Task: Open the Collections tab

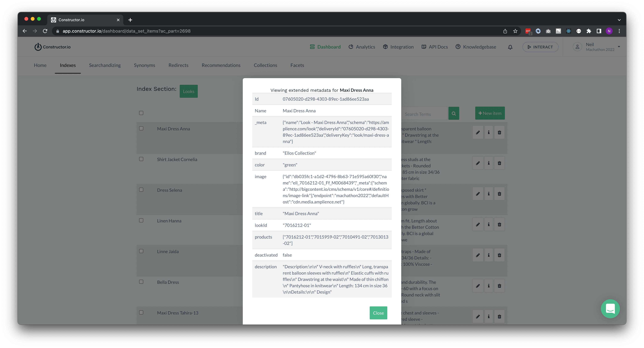Action: click(x=265, y=65)
